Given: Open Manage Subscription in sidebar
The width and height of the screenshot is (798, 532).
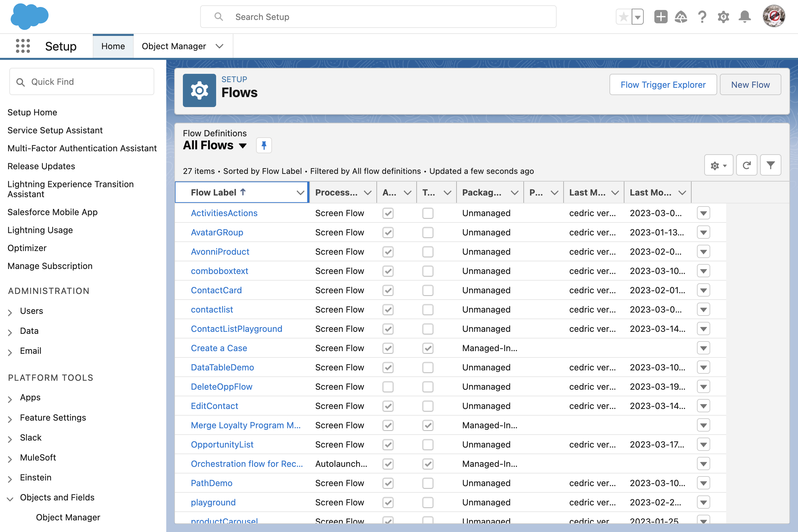Looking at the screenshot, I should (50, 266).
